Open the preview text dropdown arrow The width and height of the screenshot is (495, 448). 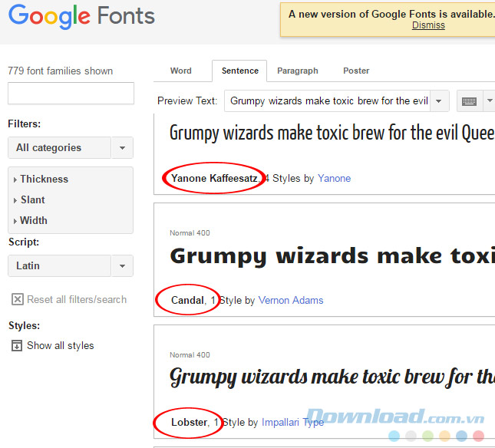tap(439, 101)
